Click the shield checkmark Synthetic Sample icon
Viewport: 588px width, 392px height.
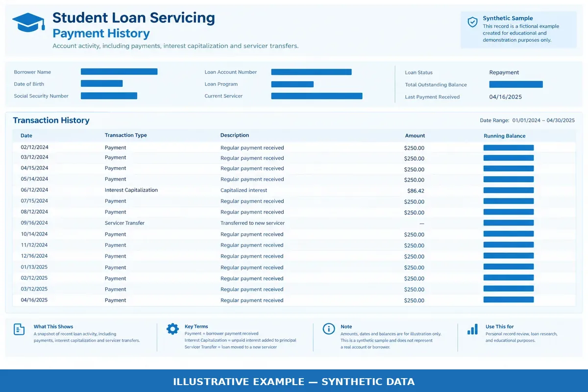pyautogui.click(x=472, y=22)
